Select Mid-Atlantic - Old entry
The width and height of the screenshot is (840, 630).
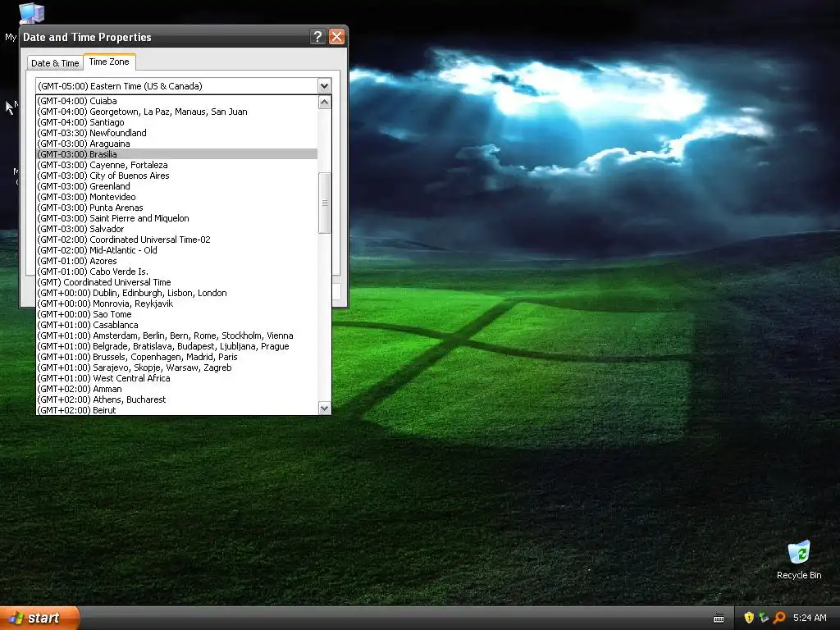[177, 250]
